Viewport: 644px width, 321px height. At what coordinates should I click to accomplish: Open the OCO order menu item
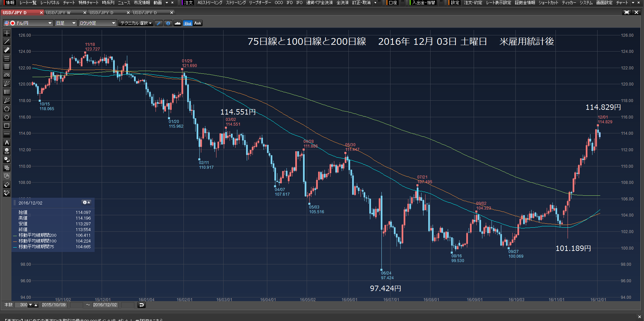click(279, 3)
